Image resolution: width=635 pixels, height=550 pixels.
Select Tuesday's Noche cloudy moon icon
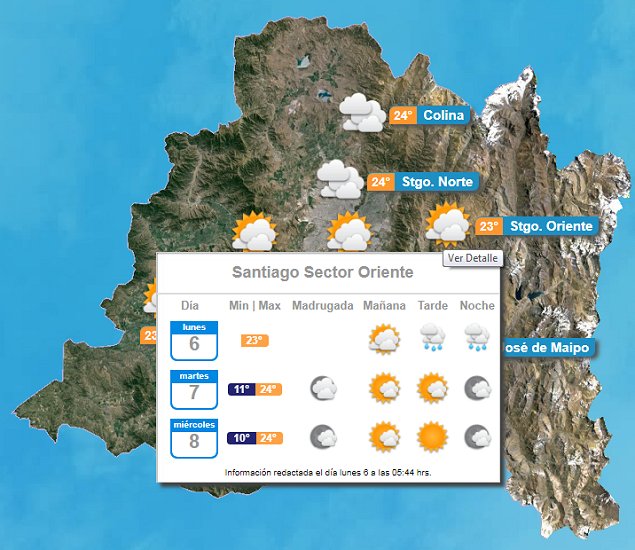(x=477, y=388)
